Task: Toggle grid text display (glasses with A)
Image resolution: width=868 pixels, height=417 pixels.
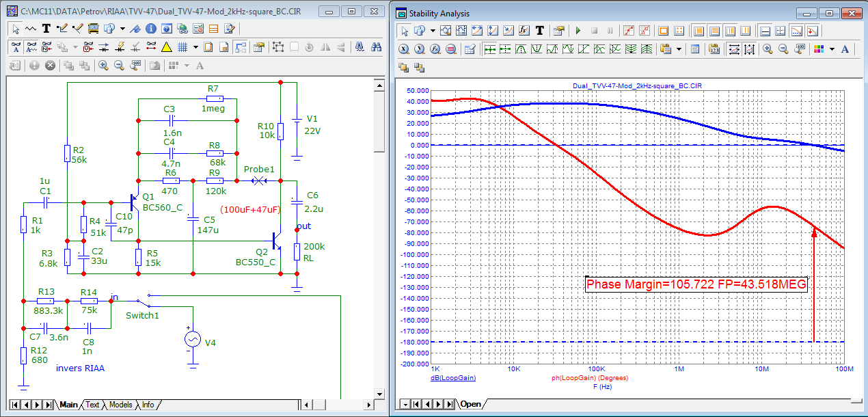Action: point(15,47)
